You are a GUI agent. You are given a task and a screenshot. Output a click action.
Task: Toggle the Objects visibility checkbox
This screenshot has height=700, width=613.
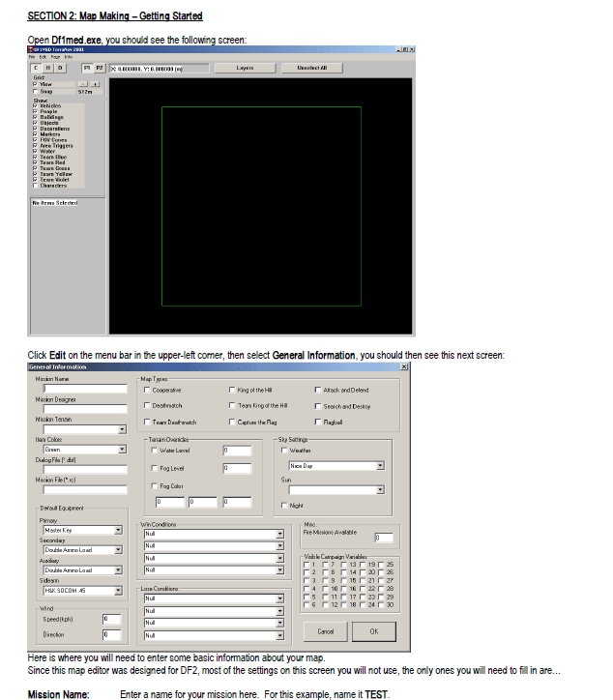pyautogui.click(x=35, y=123)
